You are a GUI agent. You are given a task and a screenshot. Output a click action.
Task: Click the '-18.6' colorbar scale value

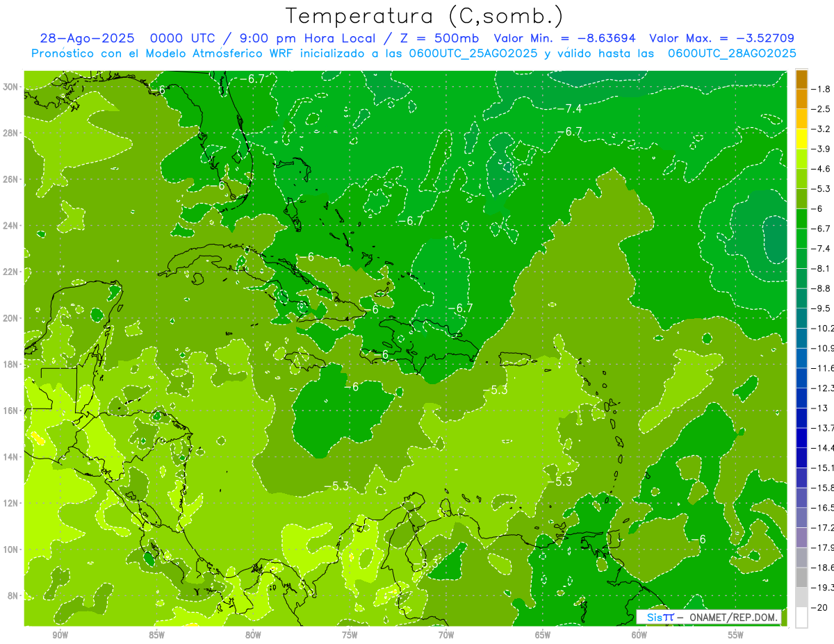tap(823, 568)
